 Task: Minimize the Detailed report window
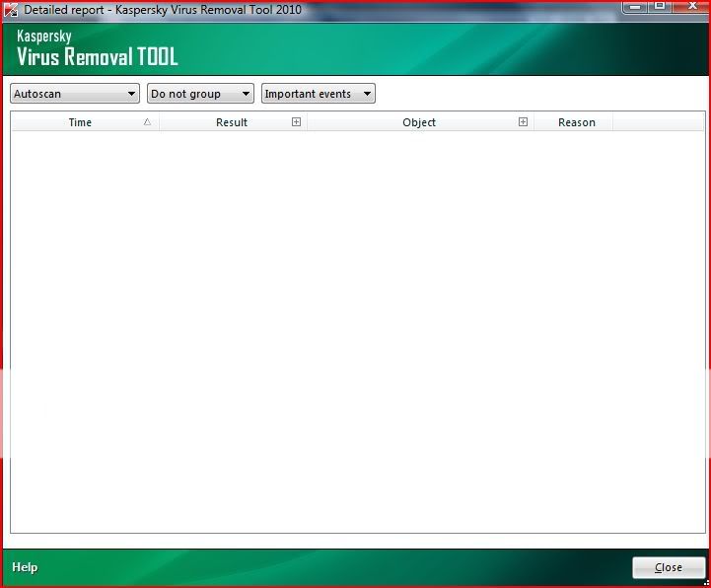coord(636,7)
